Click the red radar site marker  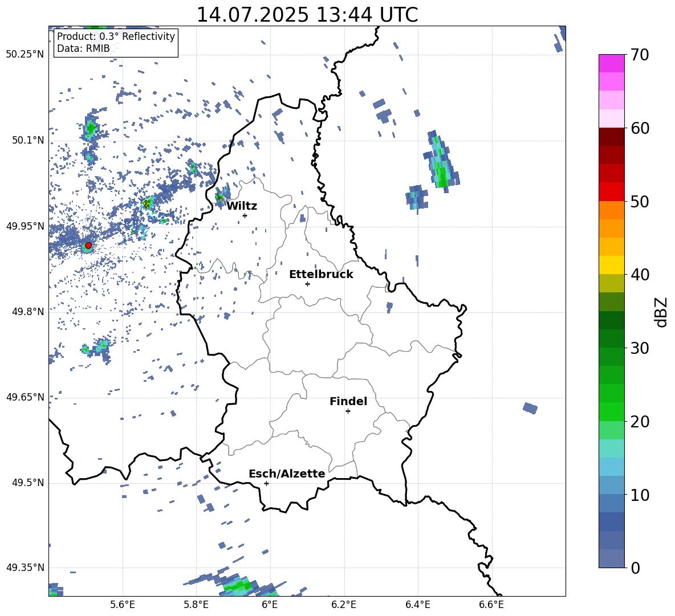[88, 245]
